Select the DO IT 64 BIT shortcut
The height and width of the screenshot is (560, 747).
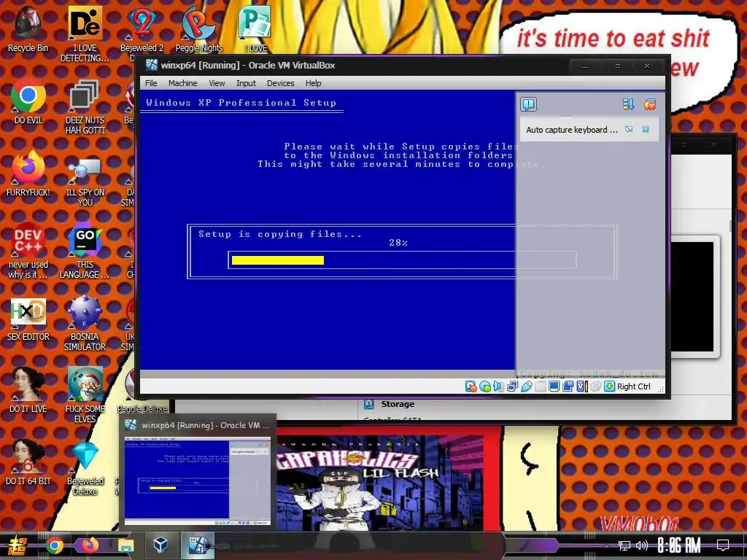[28, 462]
